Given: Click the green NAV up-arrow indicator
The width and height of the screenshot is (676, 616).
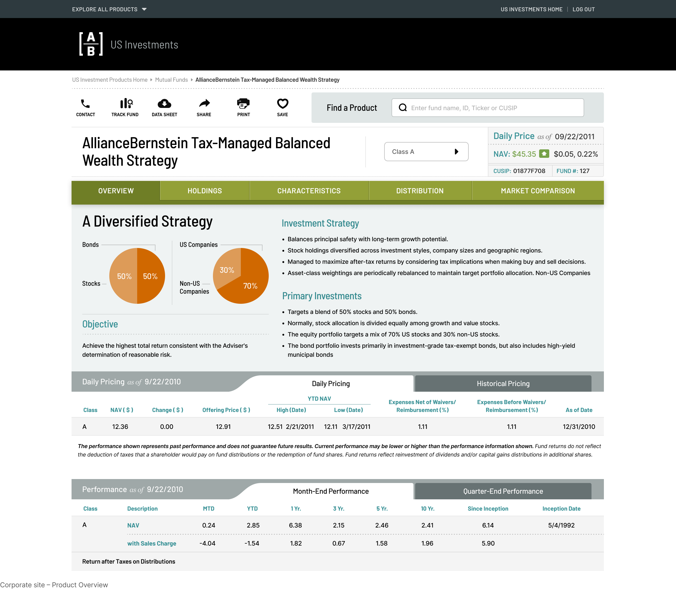Looking at the screenshot, I should pyautogui.click(x=544, y=154).
